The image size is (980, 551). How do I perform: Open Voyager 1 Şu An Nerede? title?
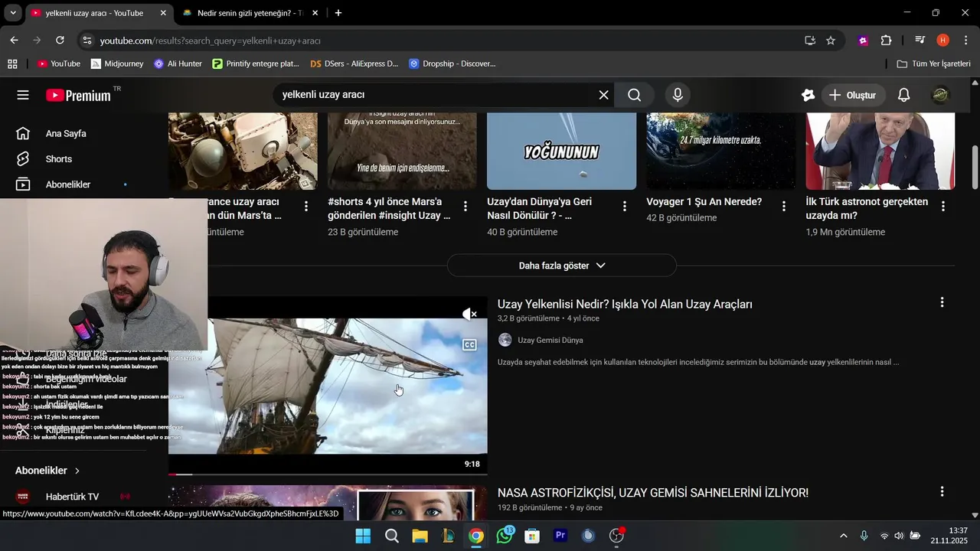704,202
